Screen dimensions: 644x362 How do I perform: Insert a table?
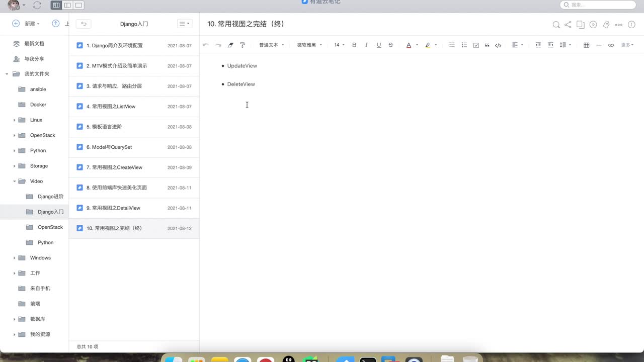586,45
